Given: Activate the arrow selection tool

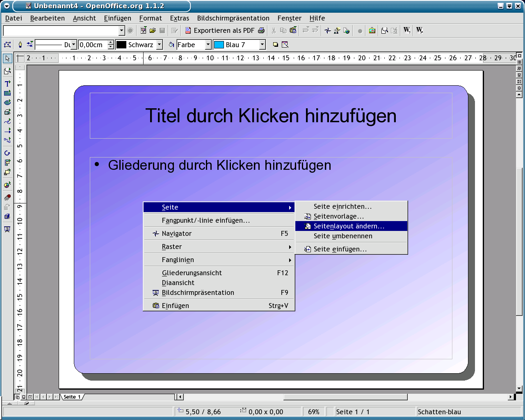Looking at the screenshot, I should [7, 59].
